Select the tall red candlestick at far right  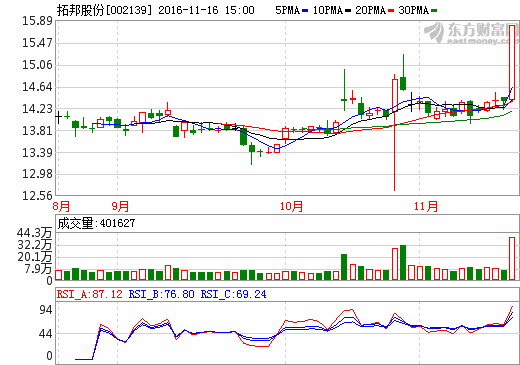(512, 62)
